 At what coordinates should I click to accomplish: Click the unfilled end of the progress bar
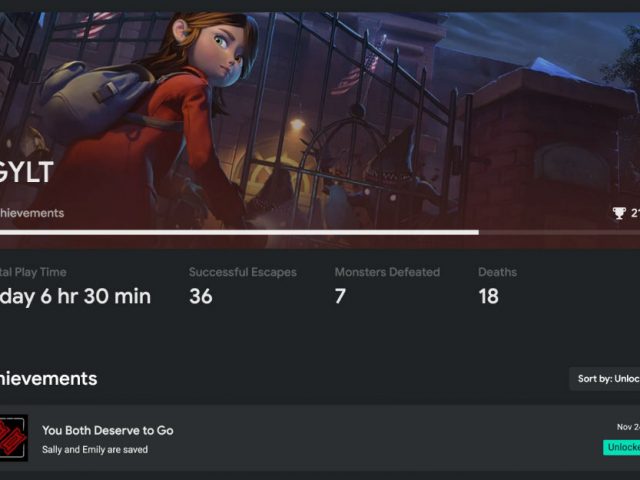point(559,232)
